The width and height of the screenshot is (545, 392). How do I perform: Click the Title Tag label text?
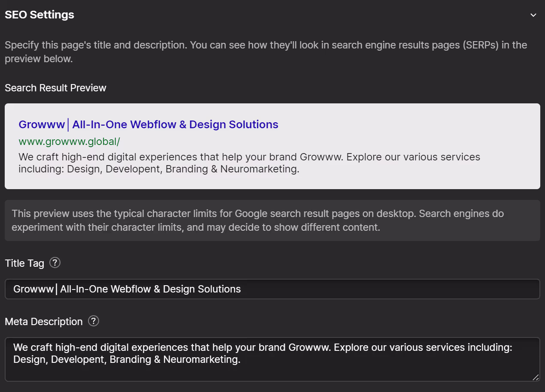coord(24,263)
